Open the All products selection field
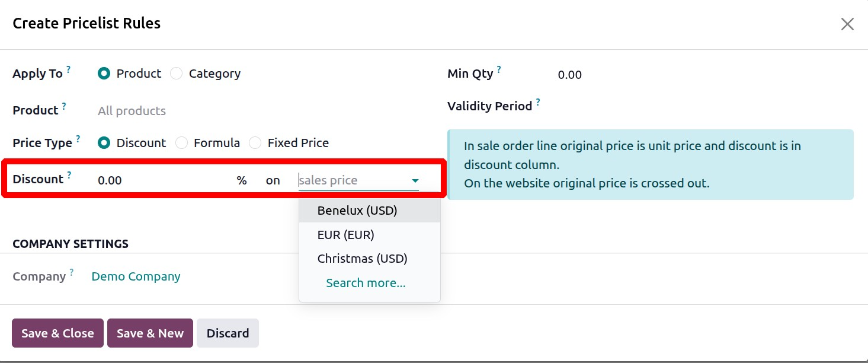The height and width of the screenshot is (363, 868). [132, 111]
